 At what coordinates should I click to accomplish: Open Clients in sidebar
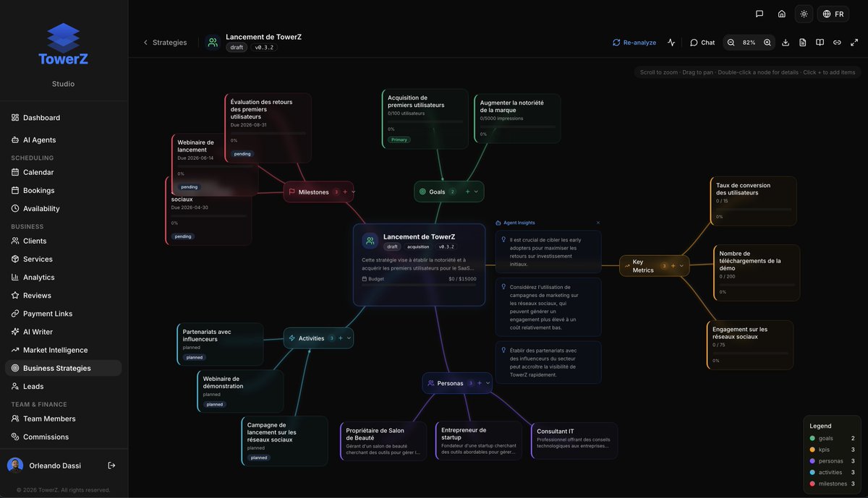[x=64, y=241]
